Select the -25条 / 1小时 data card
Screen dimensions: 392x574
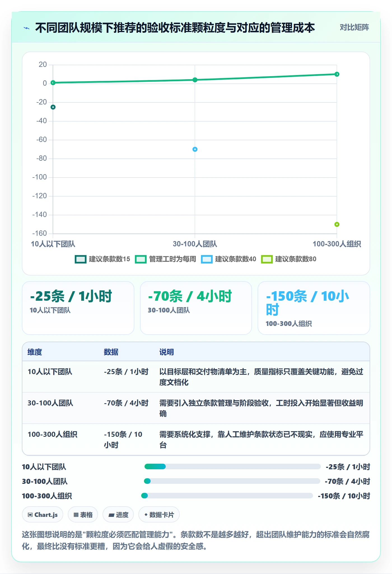pos(78,308)
